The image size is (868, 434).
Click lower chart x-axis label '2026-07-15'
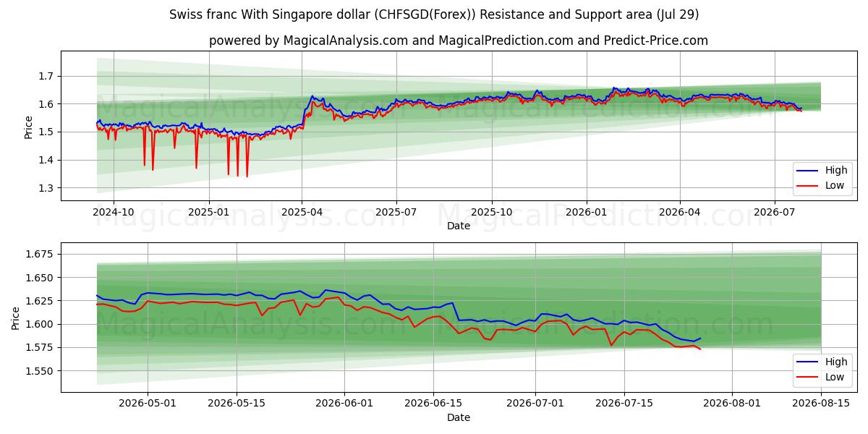click(625, 404)
